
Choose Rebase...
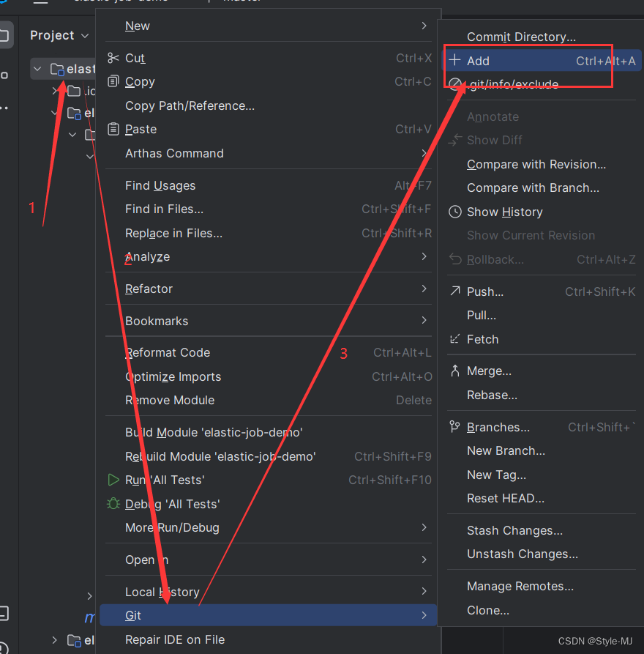pos(542,395)
